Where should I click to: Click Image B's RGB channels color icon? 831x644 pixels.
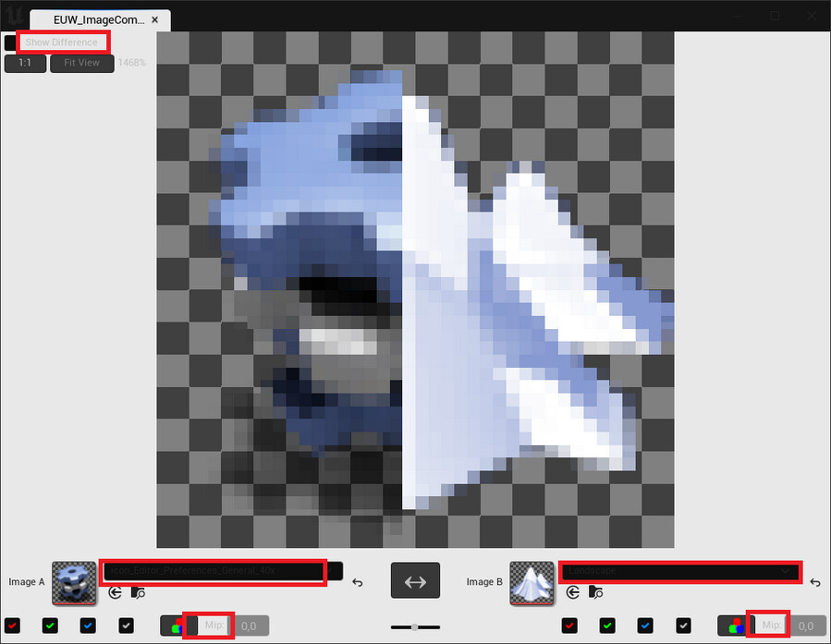click(x=736, y=626)
